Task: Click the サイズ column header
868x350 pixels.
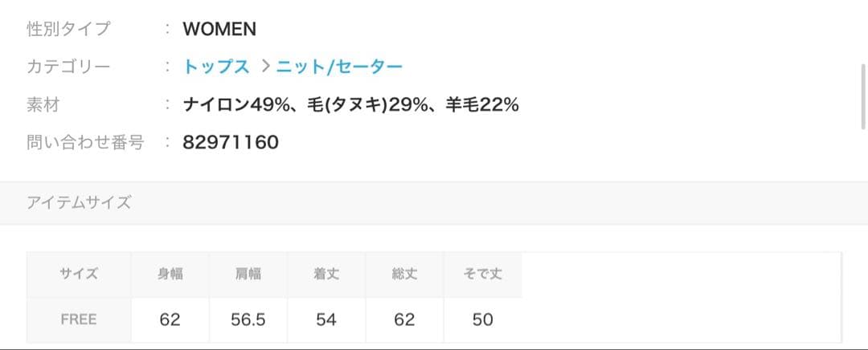Action: point(79,275)
